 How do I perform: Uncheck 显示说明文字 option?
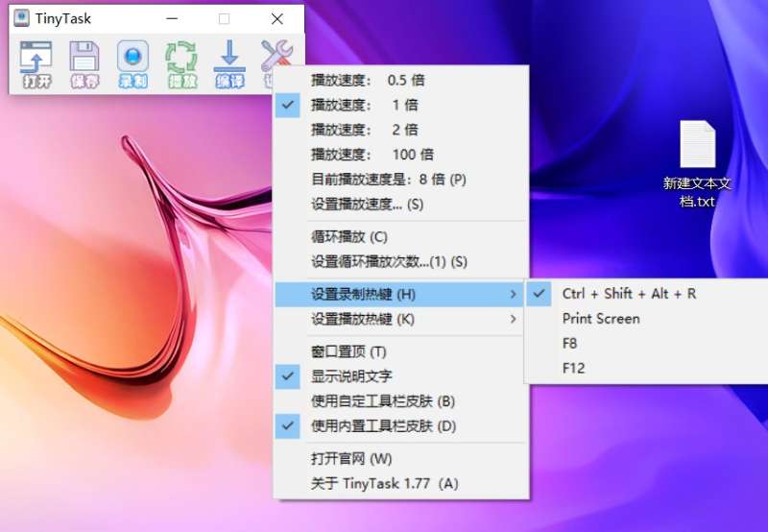[400, 376]
